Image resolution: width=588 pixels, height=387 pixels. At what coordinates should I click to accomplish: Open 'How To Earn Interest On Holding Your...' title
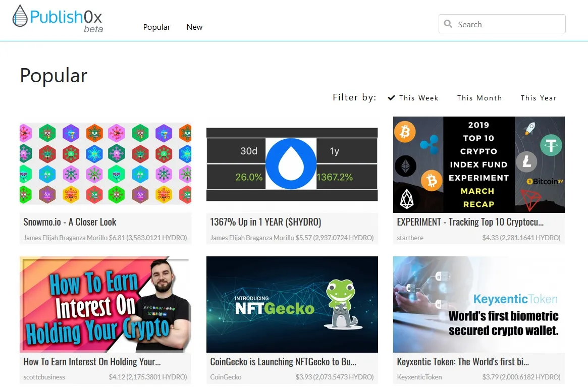(x=92, y=362)
